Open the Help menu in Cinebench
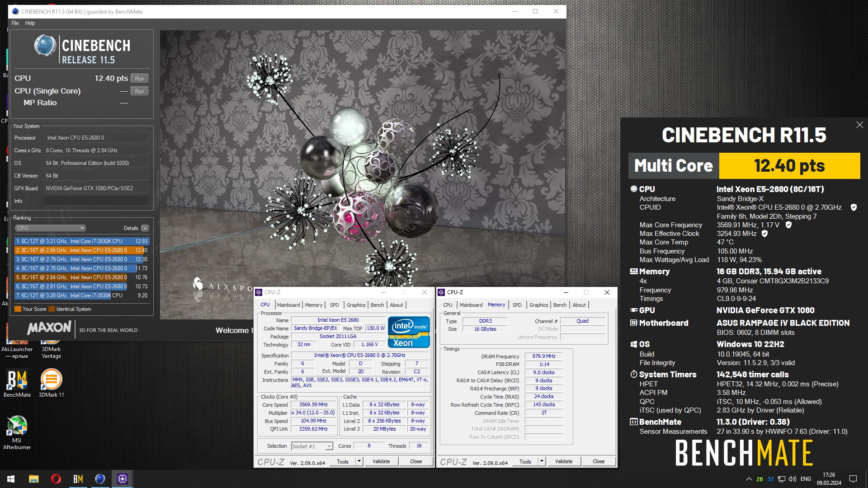 pos(30,23)
